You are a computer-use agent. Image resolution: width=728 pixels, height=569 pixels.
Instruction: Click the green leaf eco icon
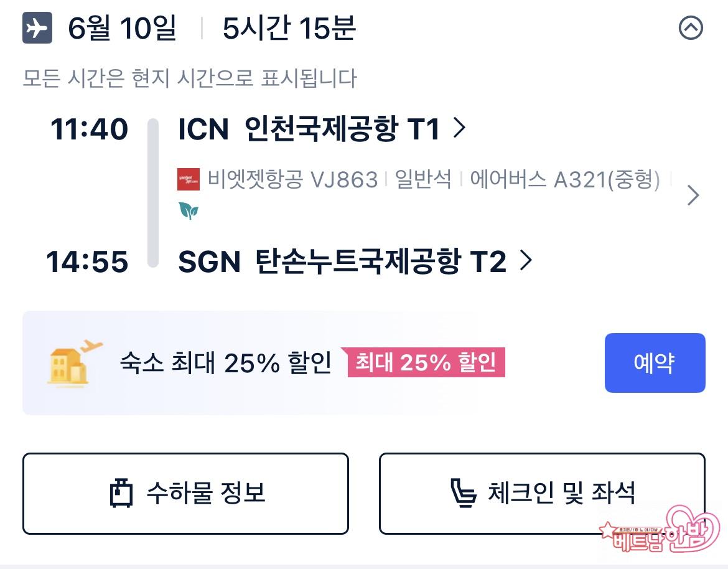coord(188,211)
